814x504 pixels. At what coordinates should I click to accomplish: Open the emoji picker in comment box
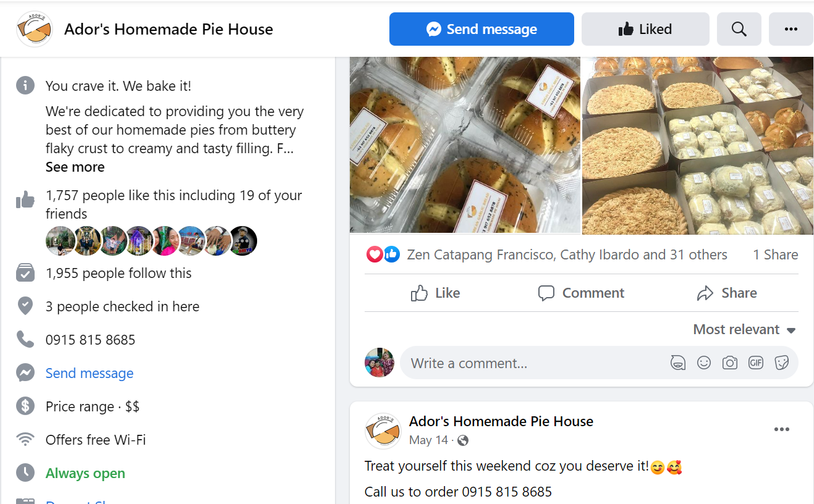tap(704, 363)
